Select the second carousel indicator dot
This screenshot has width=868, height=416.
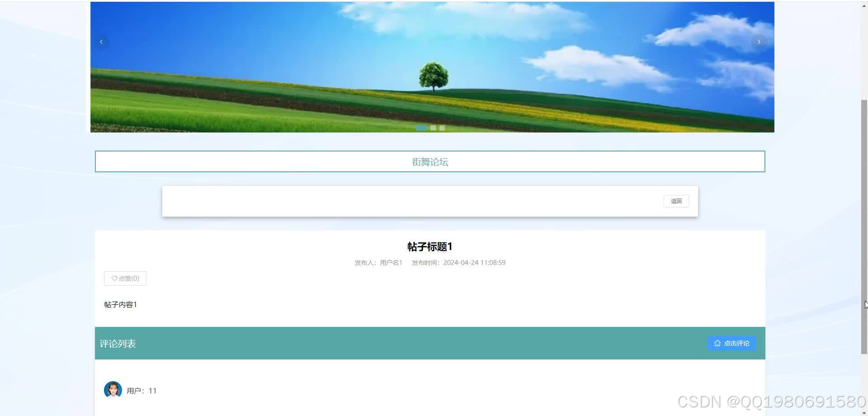[x=433, y=128]
